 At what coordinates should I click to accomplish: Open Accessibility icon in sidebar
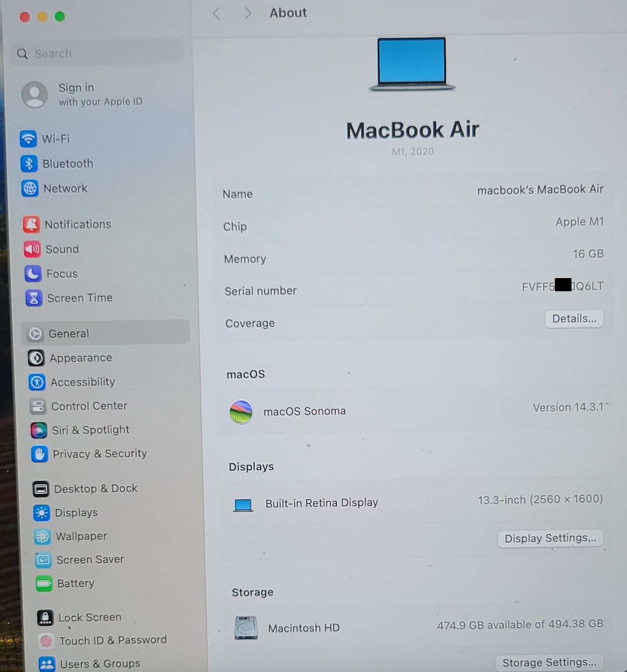click(x=37, y=382)
